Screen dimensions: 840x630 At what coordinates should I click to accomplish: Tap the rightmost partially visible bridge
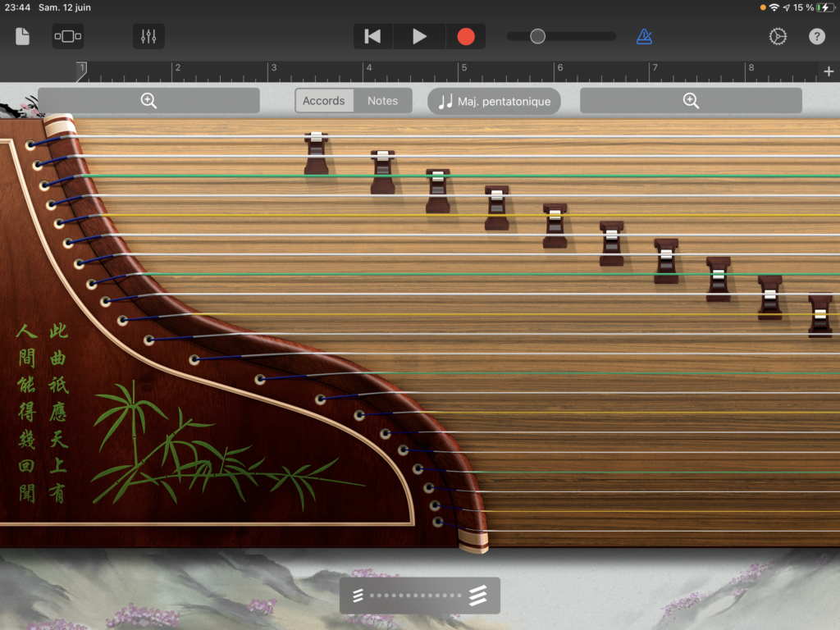[x=820, y=316]
